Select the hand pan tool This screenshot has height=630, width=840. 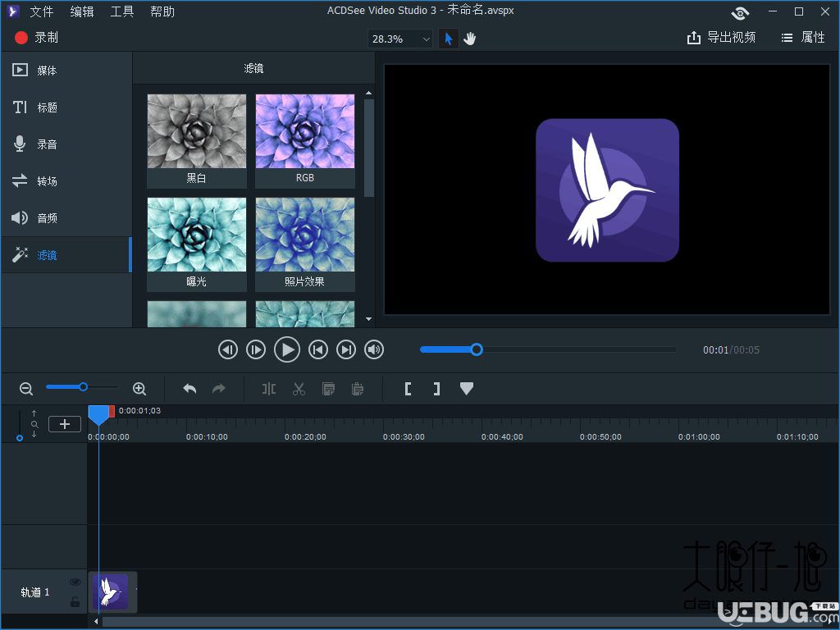[x=470, y=39]
